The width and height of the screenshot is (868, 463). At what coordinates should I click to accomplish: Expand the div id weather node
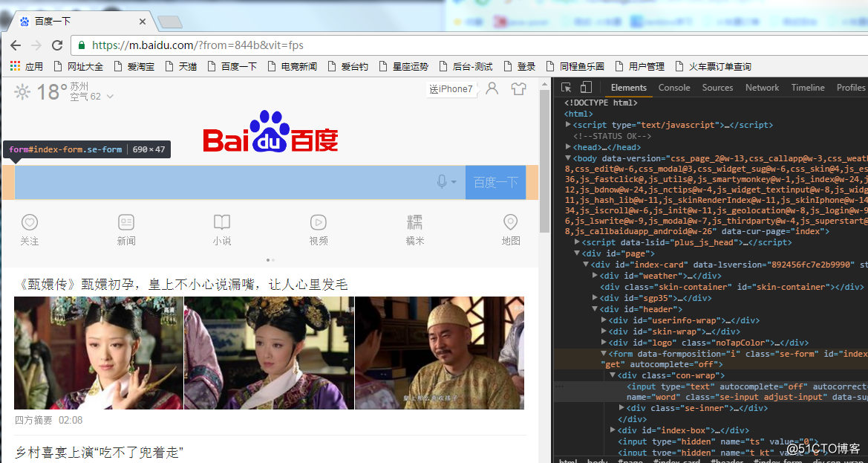[x=595, y=275]
